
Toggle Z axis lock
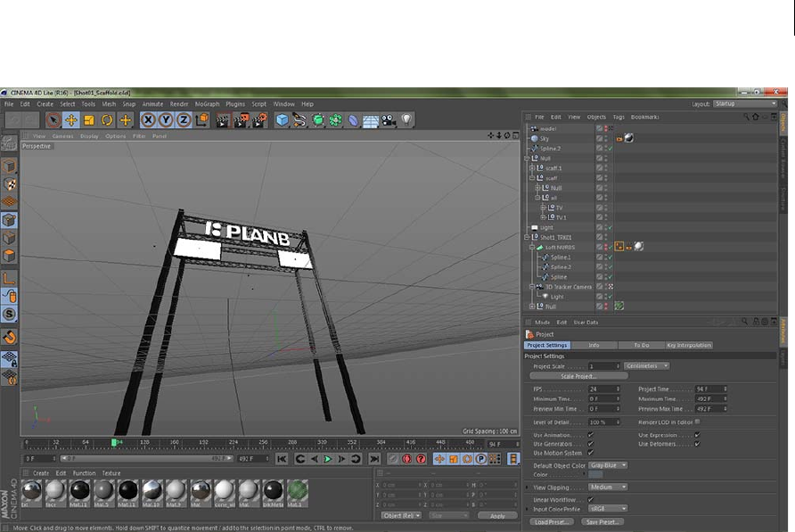click(184, 120)
